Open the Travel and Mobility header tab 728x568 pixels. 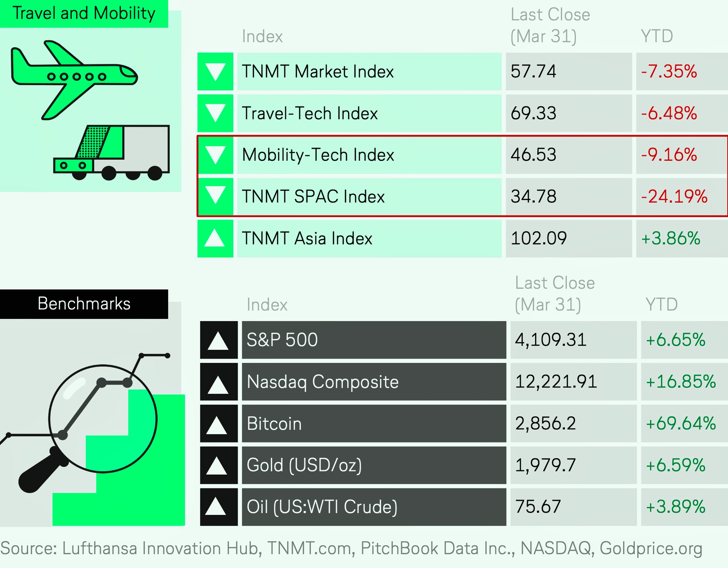[x=84, y=14]
